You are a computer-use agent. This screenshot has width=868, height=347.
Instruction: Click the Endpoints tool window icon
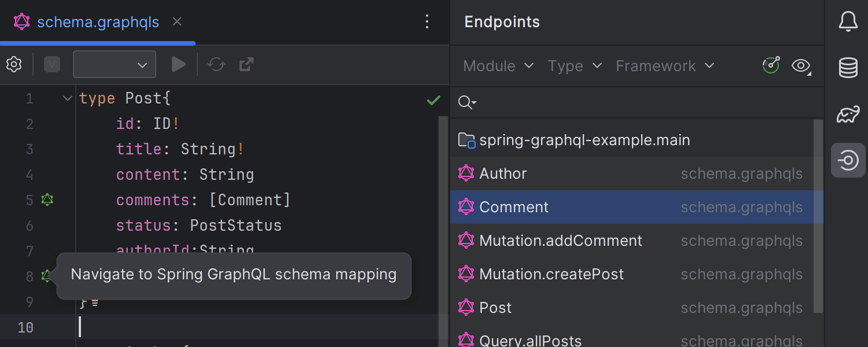coord(847,160)
